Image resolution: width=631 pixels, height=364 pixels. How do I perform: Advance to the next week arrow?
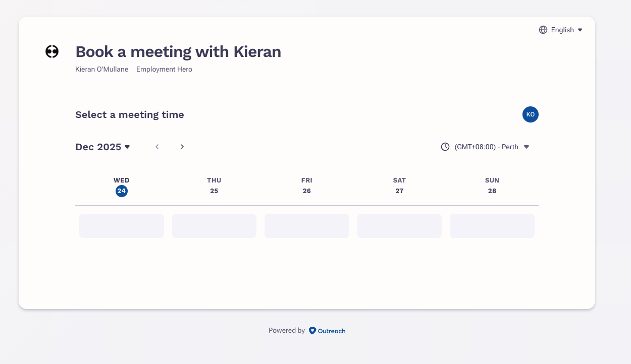pyautogui.click(x=182, y=147)
